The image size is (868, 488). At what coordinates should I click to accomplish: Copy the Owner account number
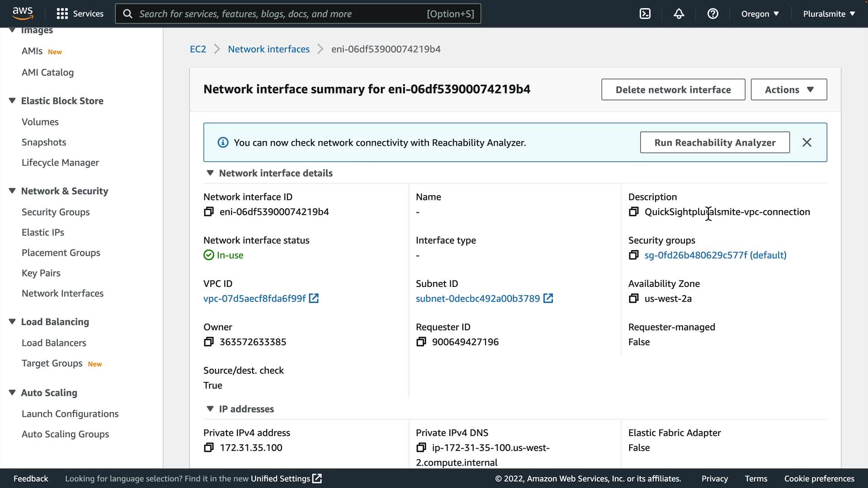(208, 342)
